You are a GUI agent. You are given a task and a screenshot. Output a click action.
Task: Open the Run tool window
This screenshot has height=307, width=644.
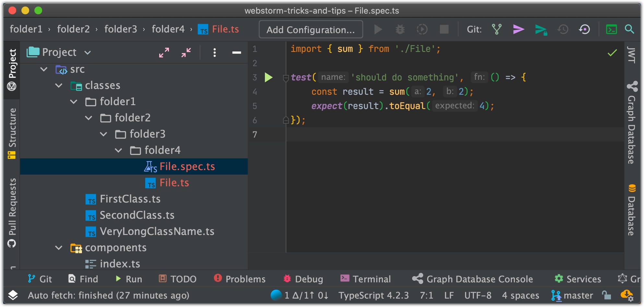(129, 279)
